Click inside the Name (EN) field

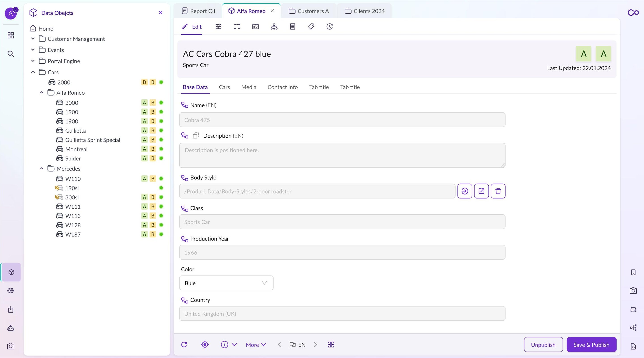[x=342, y=120]
